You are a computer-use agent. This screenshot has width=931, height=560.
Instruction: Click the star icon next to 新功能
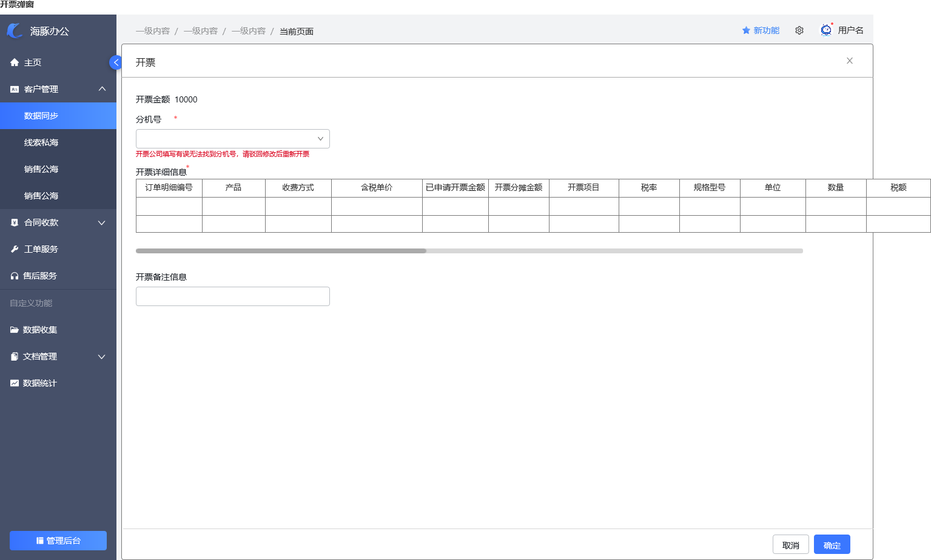pyautogui.click(x=746, y=30)
